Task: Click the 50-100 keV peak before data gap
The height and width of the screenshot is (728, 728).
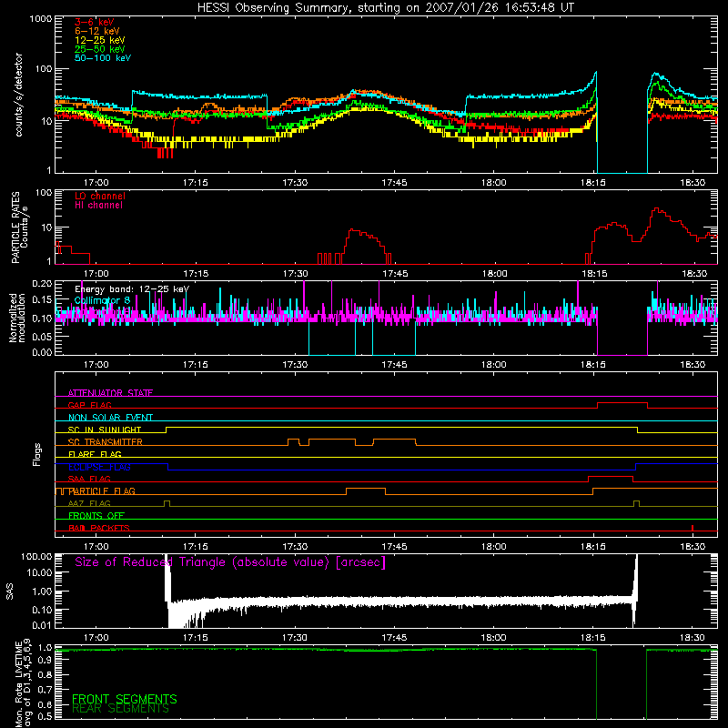Action: (595, 73)
